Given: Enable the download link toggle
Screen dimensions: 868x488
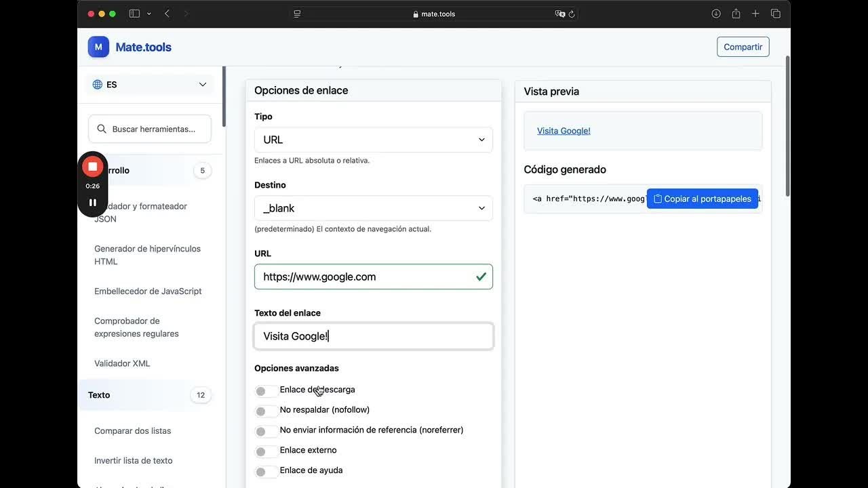Looking at the screenshot, I should pyautogui.click(x=265, y=391).
